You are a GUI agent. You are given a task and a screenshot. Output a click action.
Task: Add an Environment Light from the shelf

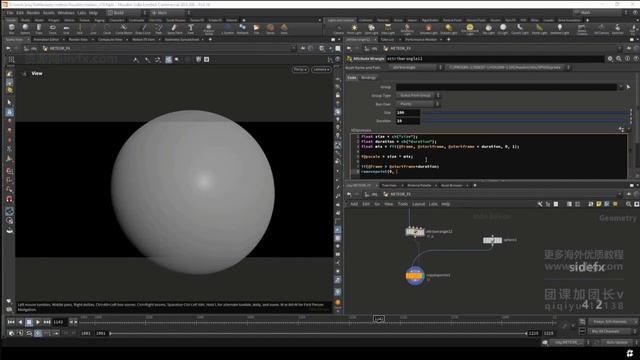(x=469, y=29)
